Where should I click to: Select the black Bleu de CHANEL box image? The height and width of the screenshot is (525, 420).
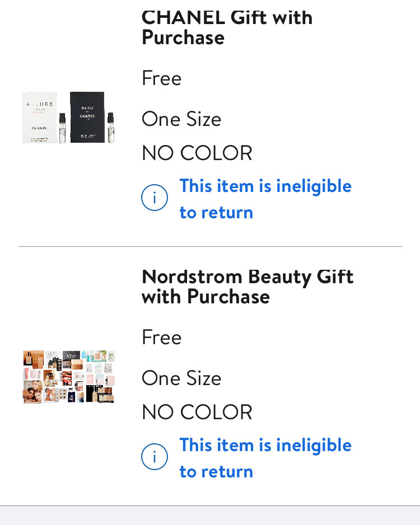tap(87, 117)
